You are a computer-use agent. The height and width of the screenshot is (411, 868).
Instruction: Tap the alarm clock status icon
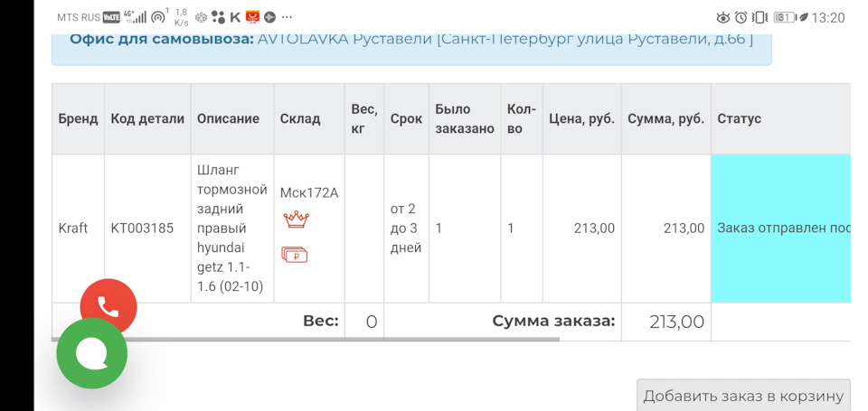[741, 17]
